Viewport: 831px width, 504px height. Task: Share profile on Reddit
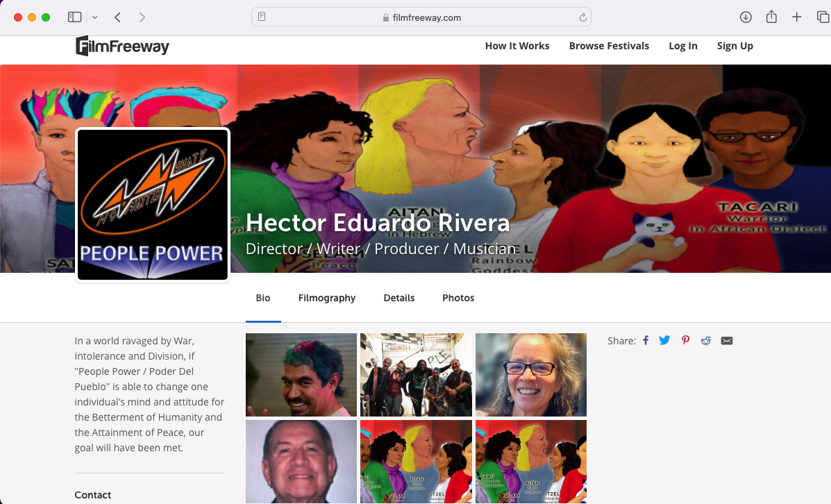705,340
